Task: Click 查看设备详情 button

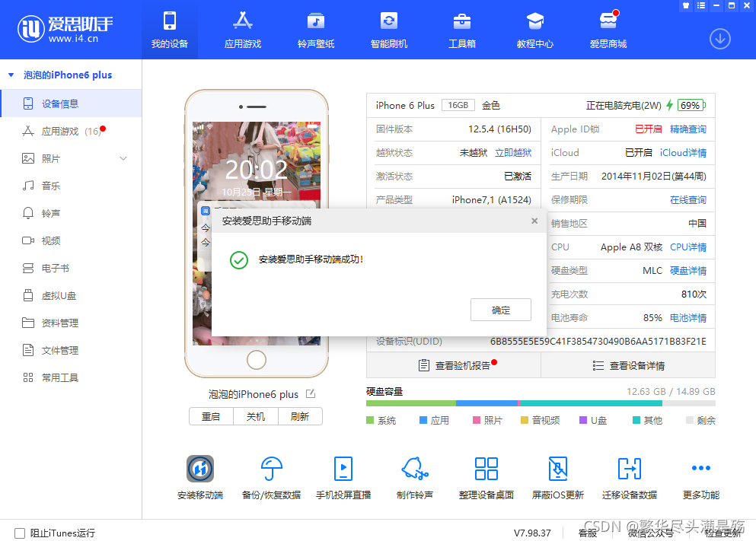Action: [x=628, y=366]
